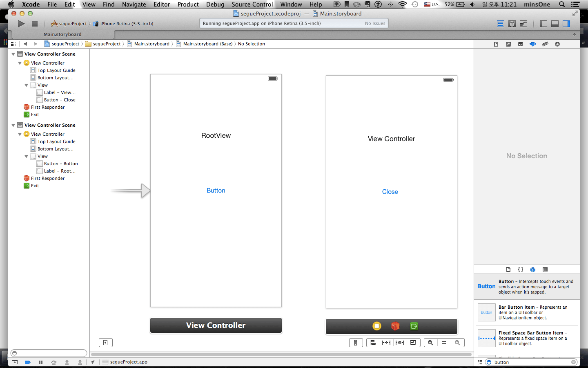
Task: Open the Source Control menu
Action: (x=252, y=4)
